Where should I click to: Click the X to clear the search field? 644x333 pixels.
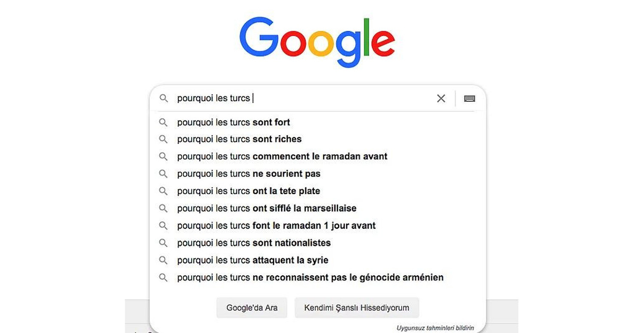point(440,98)
